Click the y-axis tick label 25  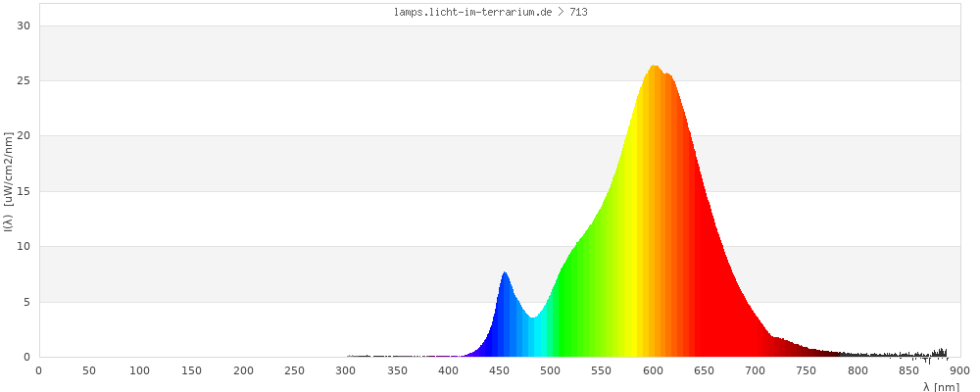click(24, 80)
